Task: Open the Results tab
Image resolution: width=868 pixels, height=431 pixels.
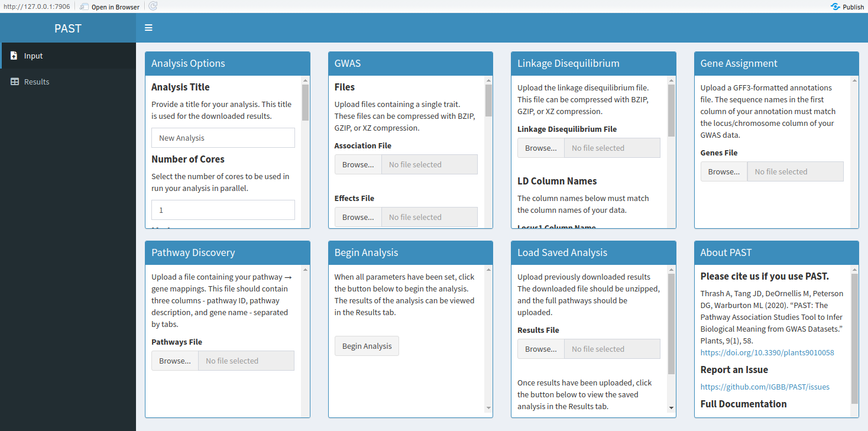Action: tap(68, 82)
